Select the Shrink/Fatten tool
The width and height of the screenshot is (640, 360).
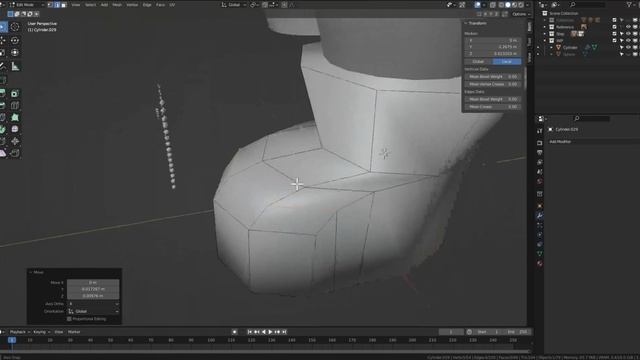tap(15, 141)
